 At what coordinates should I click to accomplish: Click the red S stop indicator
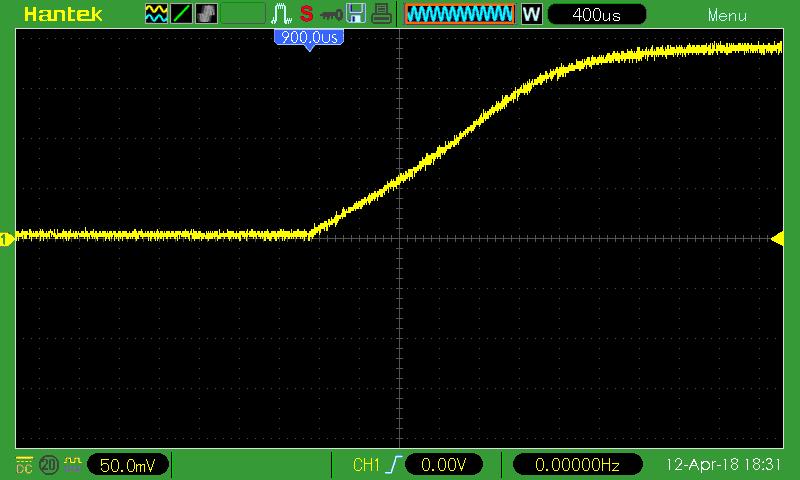click(x=306, y=14)
